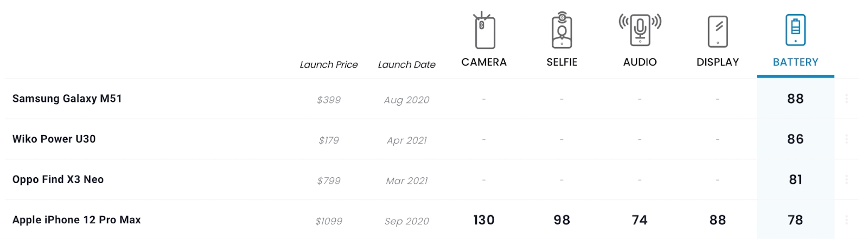Click the blue Battery icon
868x239 pixels.
(x=795, y=30)
